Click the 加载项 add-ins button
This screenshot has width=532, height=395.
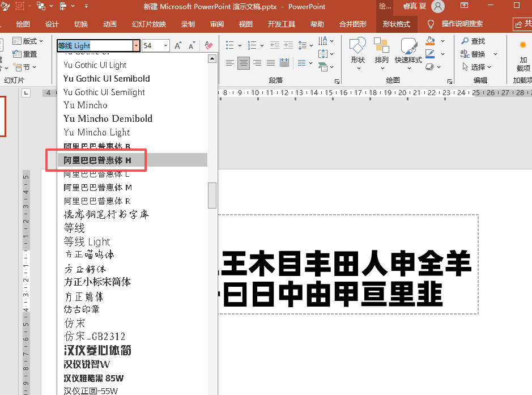[523, 56]
